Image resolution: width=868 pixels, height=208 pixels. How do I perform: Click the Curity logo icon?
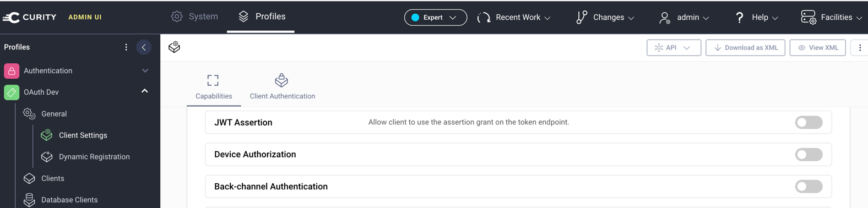click(11, 18)
